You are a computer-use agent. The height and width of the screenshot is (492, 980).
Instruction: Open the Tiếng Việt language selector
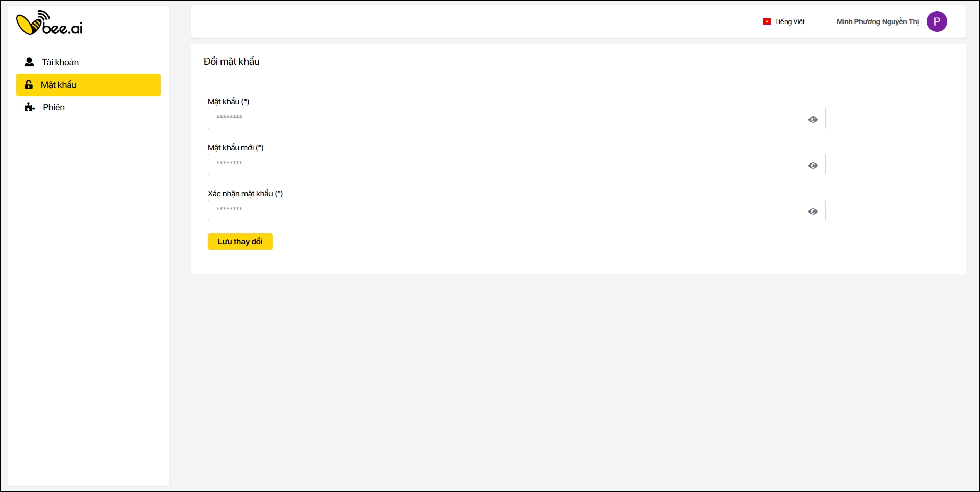click(x=789, y=21)
